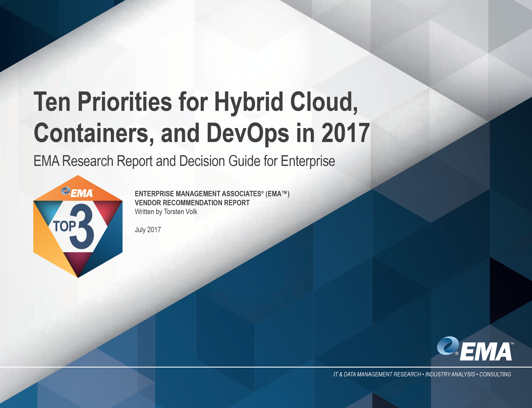Click the white EMA logo above the tagline
Screen dimensions: 532x408
point(475,349)
